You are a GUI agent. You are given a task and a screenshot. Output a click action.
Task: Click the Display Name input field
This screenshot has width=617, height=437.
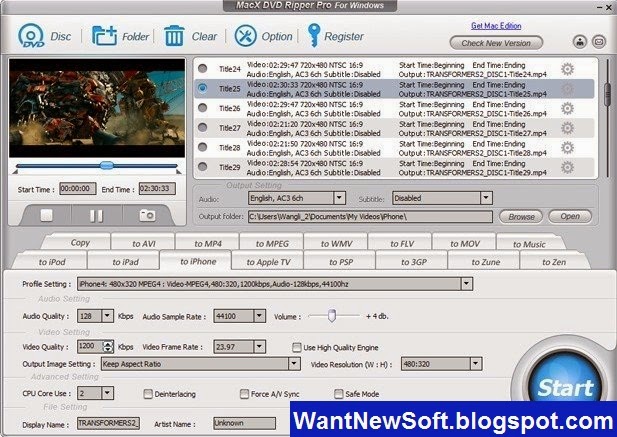point(108,423)
